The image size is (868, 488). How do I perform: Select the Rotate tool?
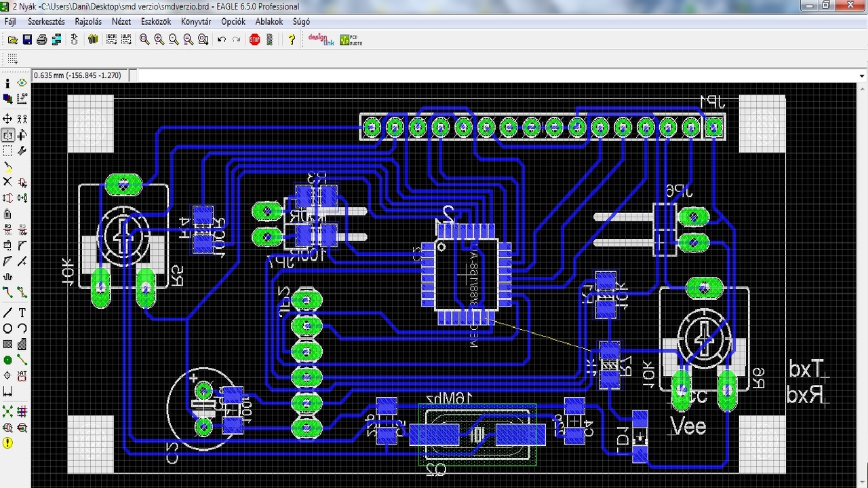coord(22,135)
